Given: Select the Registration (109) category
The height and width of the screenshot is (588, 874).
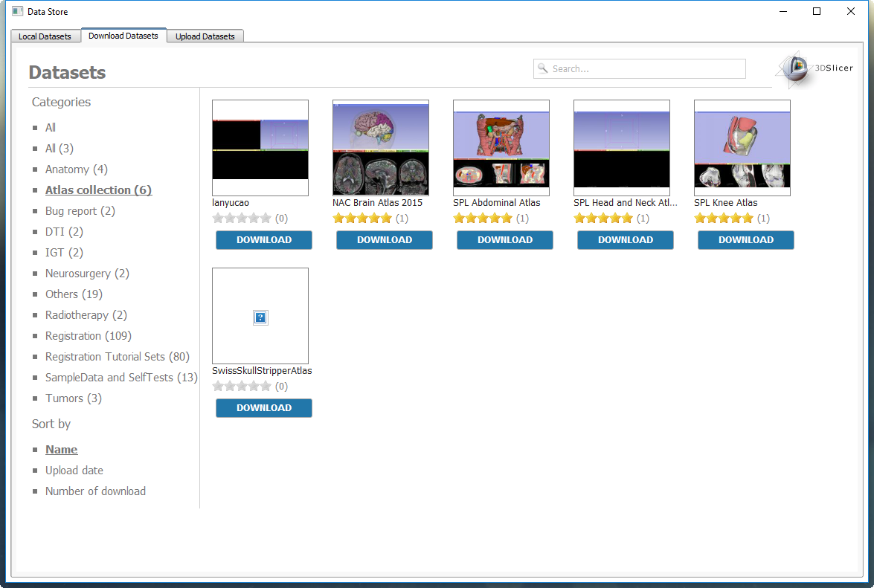Looking at the screenshot, I should (x=88, y=336).
